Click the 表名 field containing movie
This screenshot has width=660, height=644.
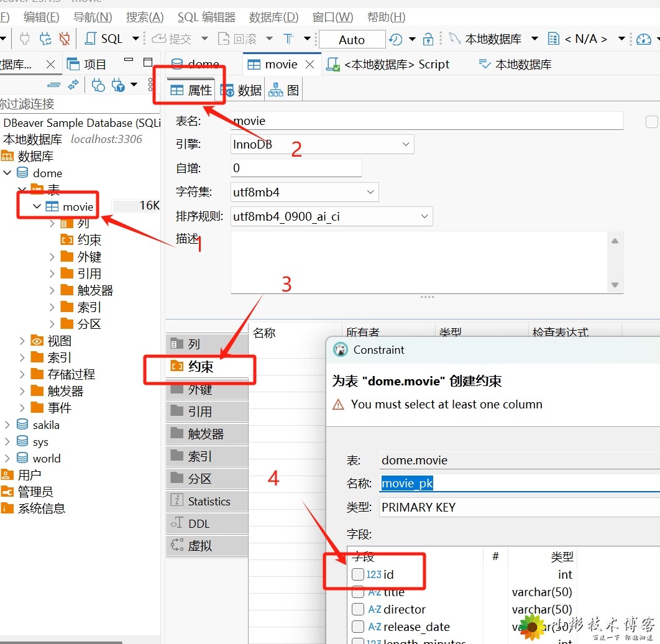tap(427, 121)
